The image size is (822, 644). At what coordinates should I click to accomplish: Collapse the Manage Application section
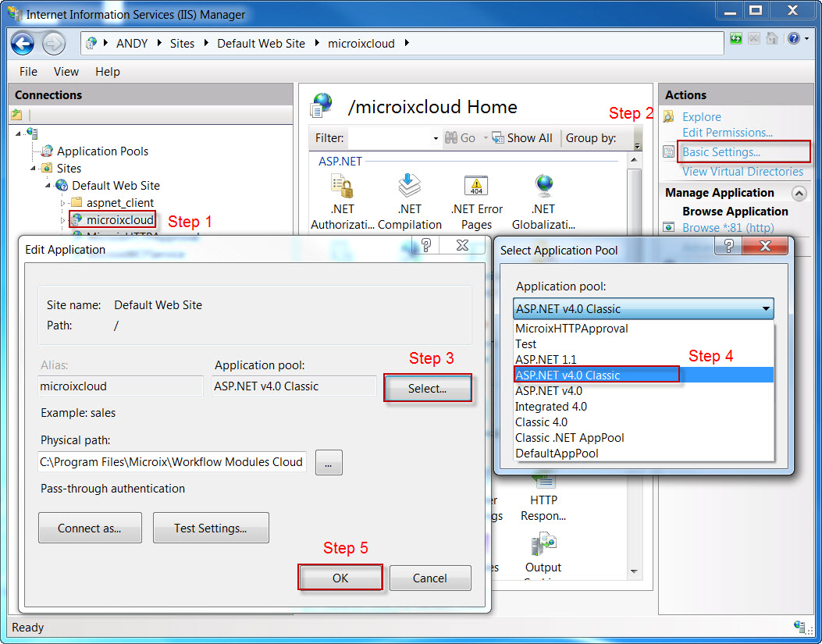click(x=799, y=193)
